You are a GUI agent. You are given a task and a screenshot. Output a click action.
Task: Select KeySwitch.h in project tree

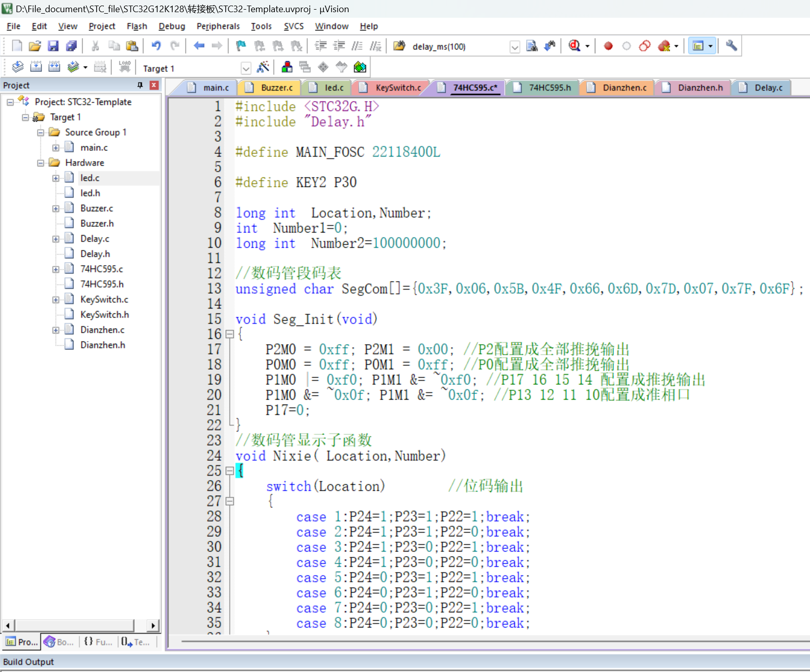coord(104,314)
